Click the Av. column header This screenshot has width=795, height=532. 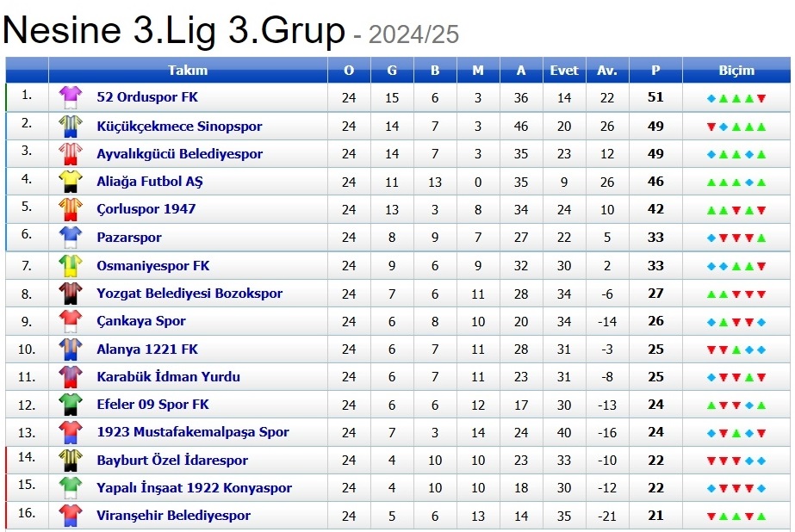[x=607, y=71]
